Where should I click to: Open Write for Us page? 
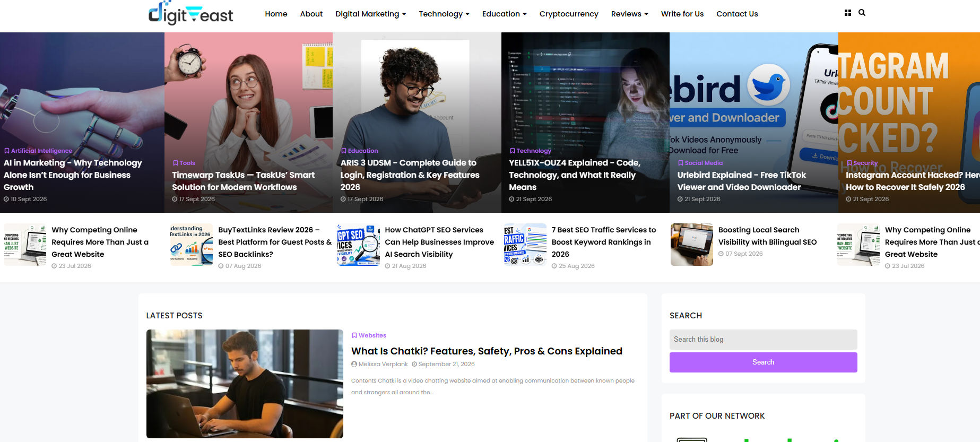pos(682,14)
